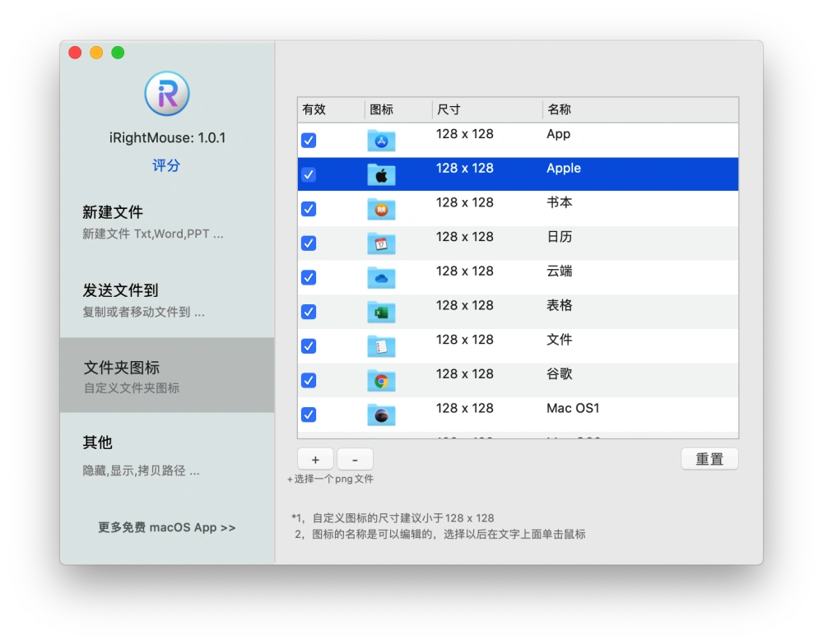Select the Apple logo folder icon
Screen dimensions: 823x644
(381, 174)
